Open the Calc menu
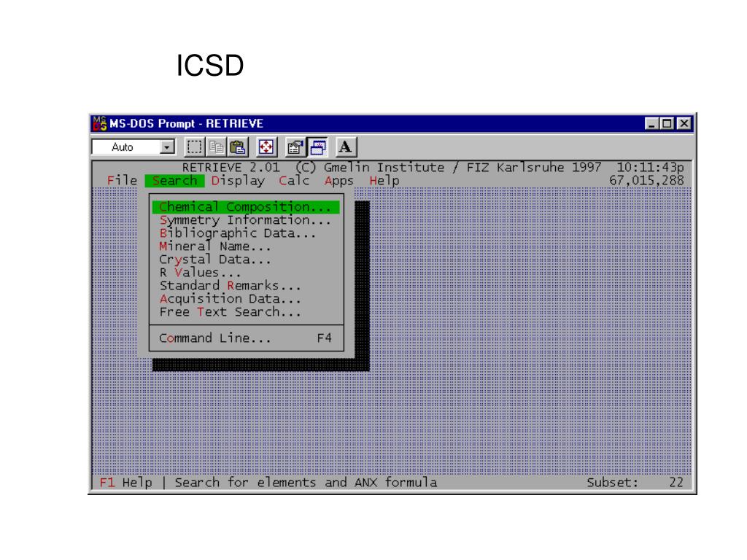Screen dimensions: 747x560 click(x=294, y=181)
